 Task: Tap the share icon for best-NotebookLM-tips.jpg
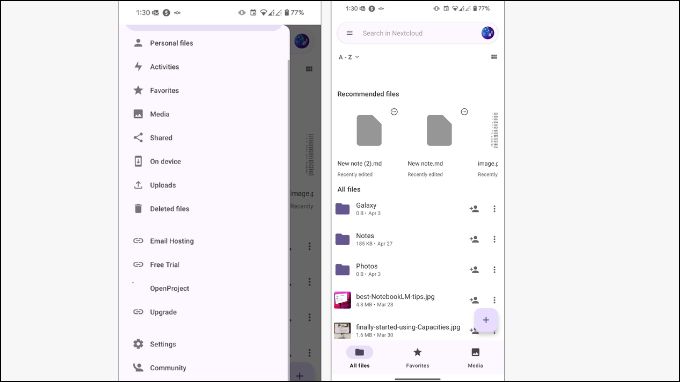tap(474, 300)
